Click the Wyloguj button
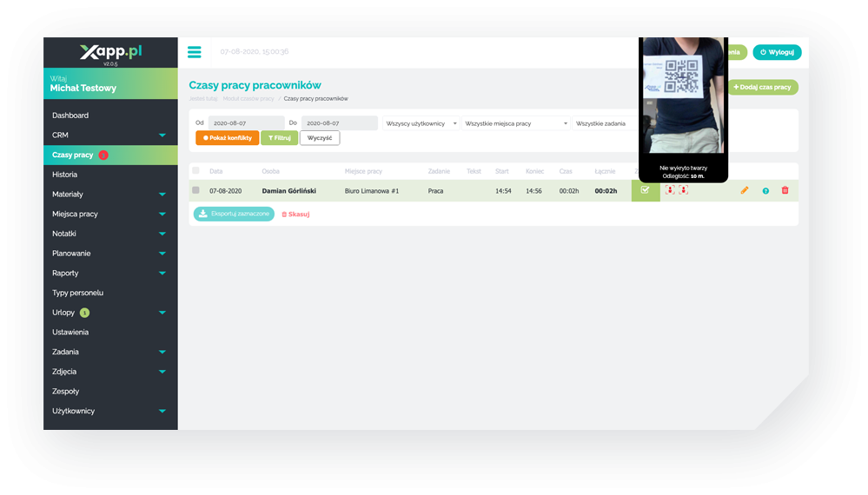The width and height of the screenshot is (868, 495). click(778, 52)
